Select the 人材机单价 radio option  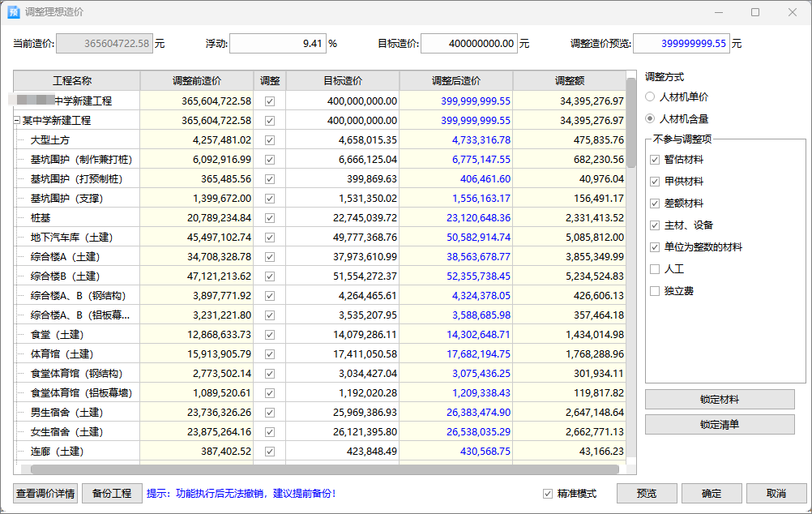coord(651,96)
